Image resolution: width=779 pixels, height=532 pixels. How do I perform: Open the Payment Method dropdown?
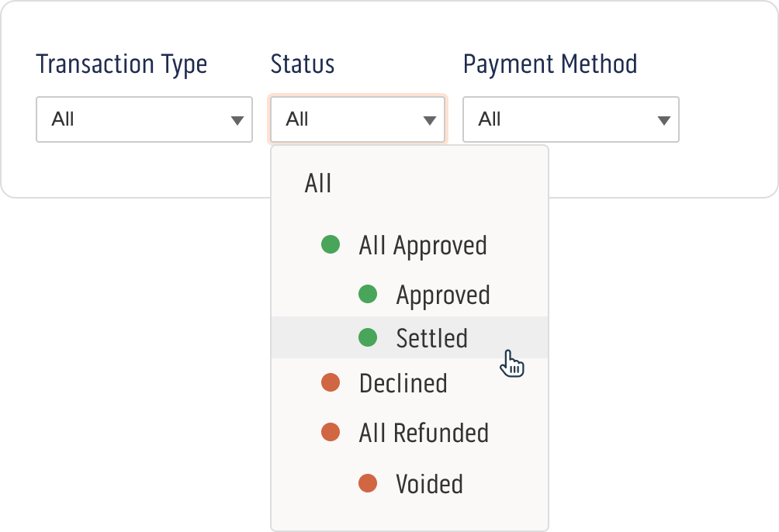tap(570, 119)
